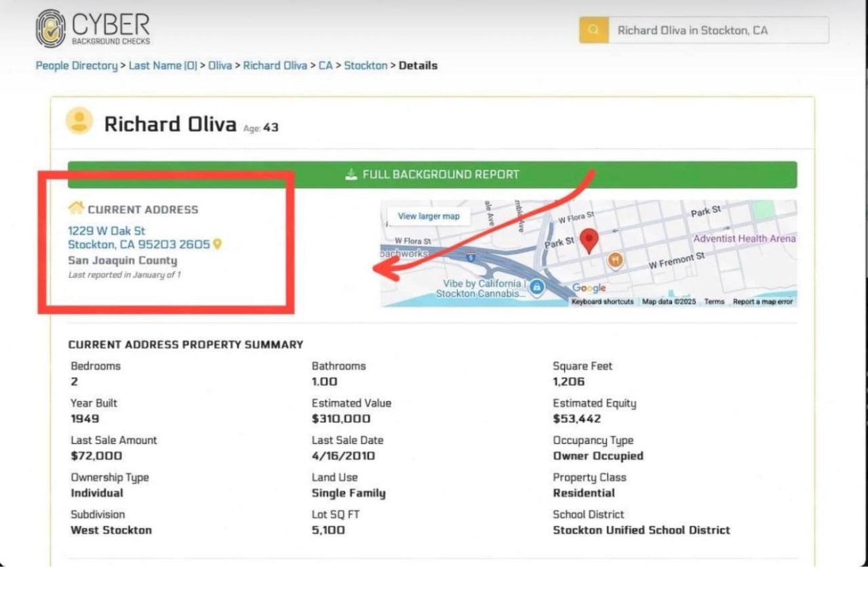This screenshot has width=868, height=591.
Task: Click the orange restaurant marker on the map
Action: (x=615, y=260)
